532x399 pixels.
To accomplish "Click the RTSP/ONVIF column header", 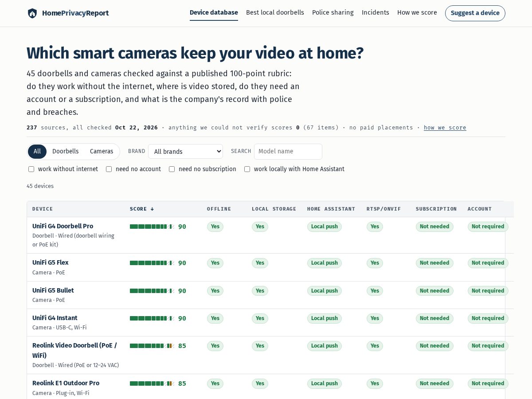I will tap(384, 209).
